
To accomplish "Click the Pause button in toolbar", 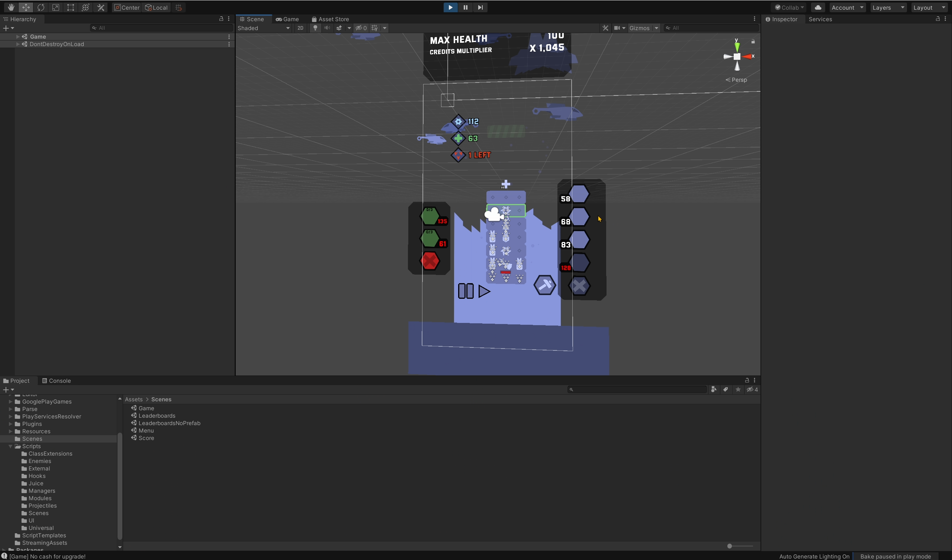I will click(465, 7).
